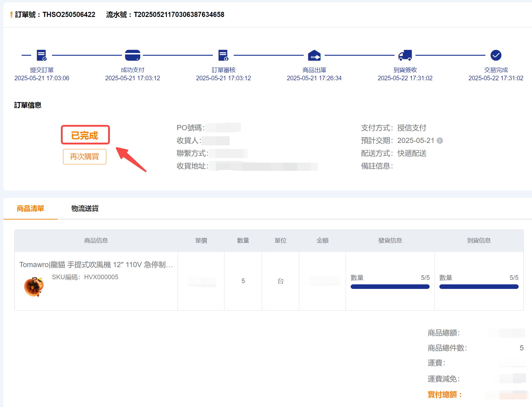Click the 訂單審核 document icon

pyautogui.click(x=223, y=55)
